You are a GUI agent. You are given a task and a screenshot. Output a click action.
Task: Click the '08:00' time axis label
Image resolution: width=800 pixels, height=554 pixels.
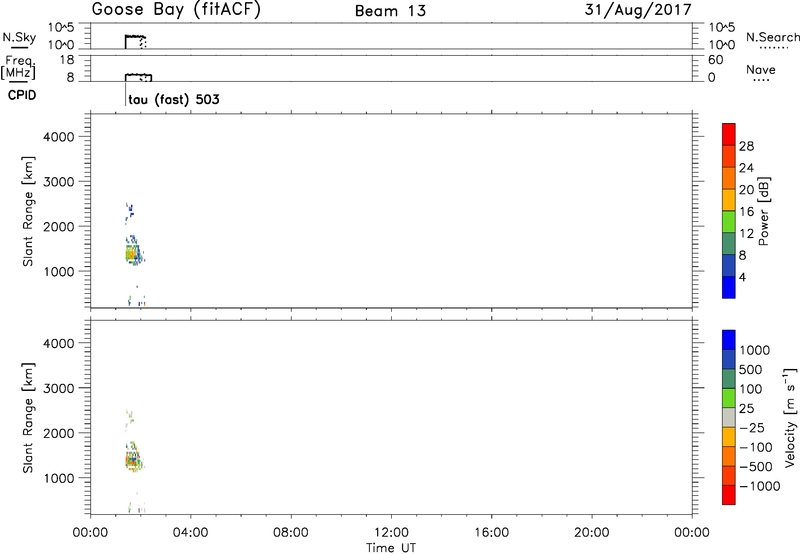click(x=291, y=533)
